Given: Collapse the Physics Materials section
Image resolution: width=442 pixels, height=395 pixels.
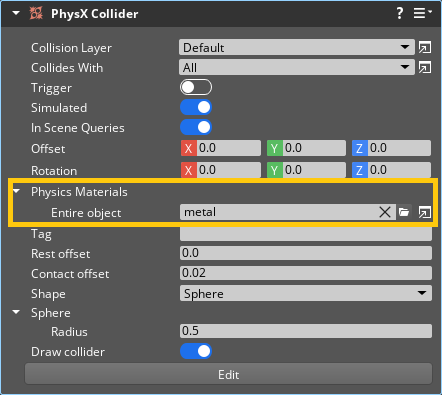Looking at the screenshot, I should 16,192.
